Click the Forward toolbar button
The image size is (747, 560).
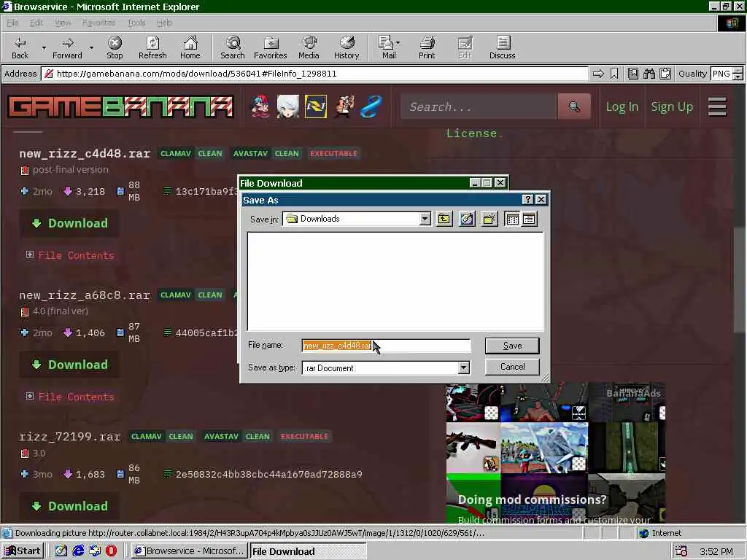(x=67, y=47)
